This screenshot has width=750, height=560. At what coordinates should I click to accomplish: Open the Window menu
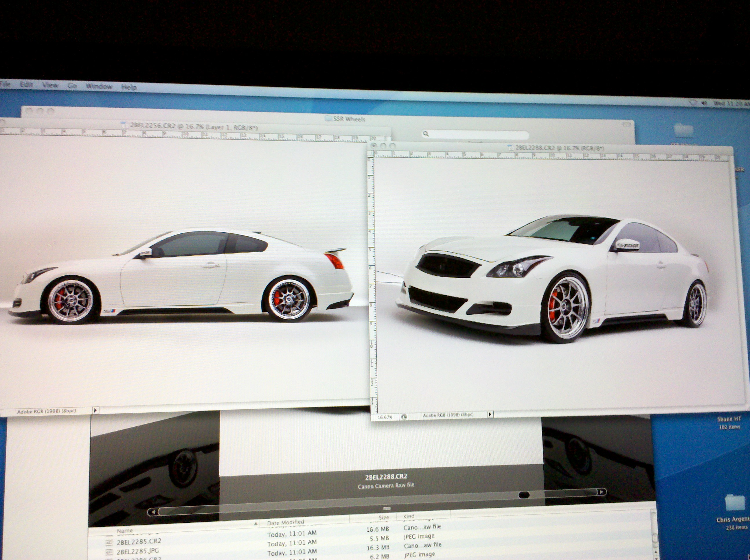click(99, 86)
